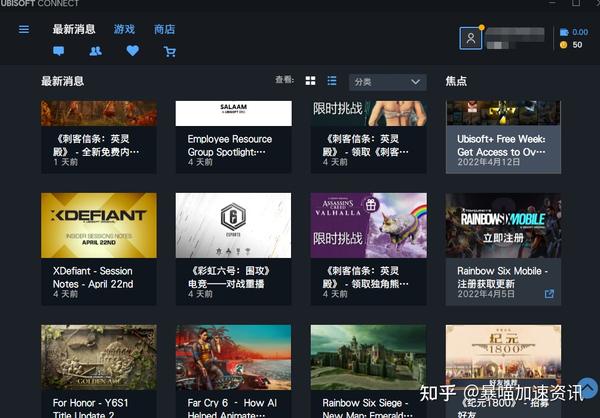Expand the 分类 category dropdown
The height and width of the screenshot is (418, 600).
pyautogui.click(x=387, y=82)
